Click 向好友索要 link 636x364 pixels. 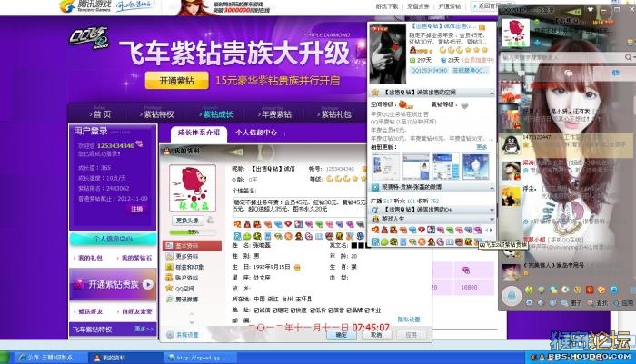pos(136,311)
